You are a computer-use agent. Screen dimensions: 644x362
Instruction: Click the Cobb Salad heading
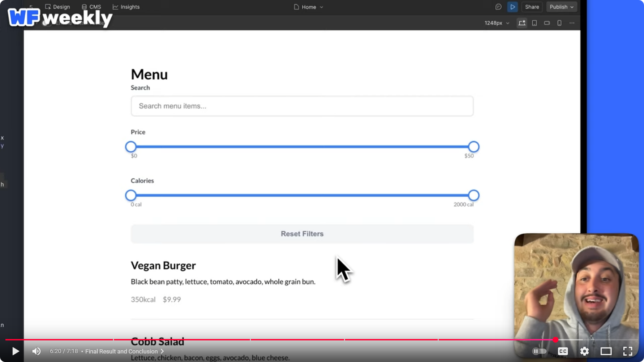pyautogui.click(x=158, y=342)
